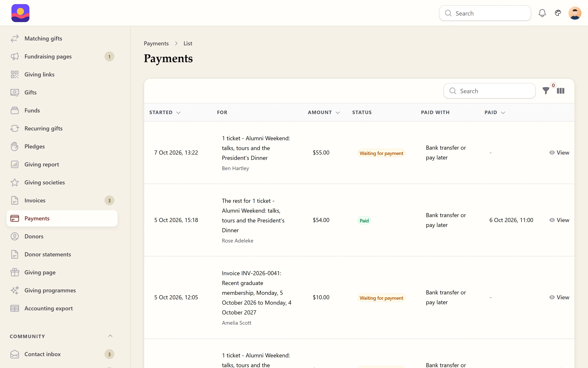This screenshot has height=368, width=588.
Task: Click Payments breadcrumb link
Action: [156, 43]
